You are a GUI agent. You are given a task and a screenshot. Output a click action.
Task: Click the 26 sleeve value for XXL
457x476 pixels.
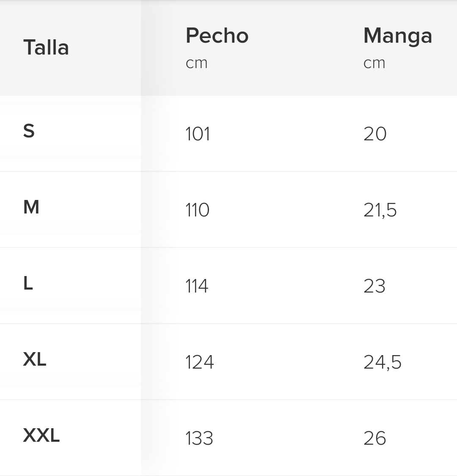[375, 439]
